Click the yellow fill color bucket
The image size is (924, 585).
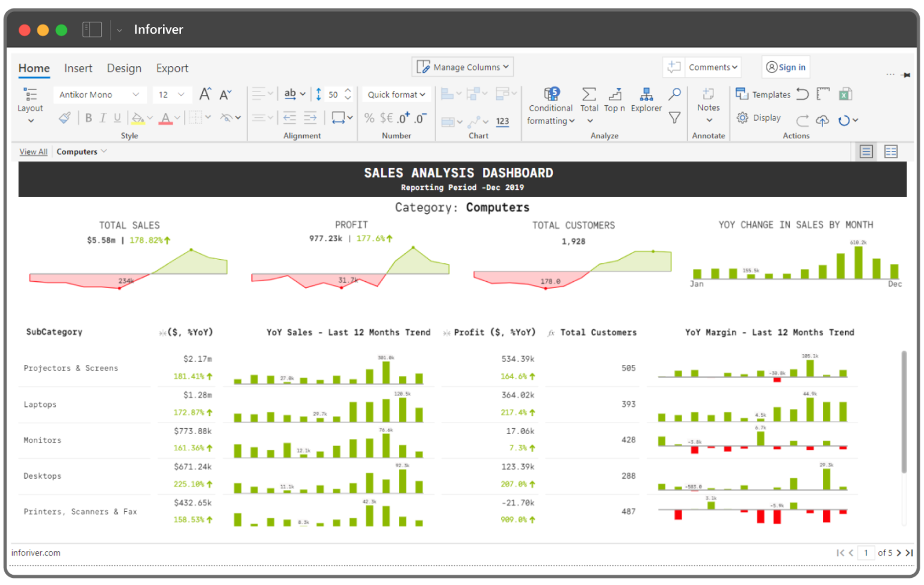(x=138, y=118)
